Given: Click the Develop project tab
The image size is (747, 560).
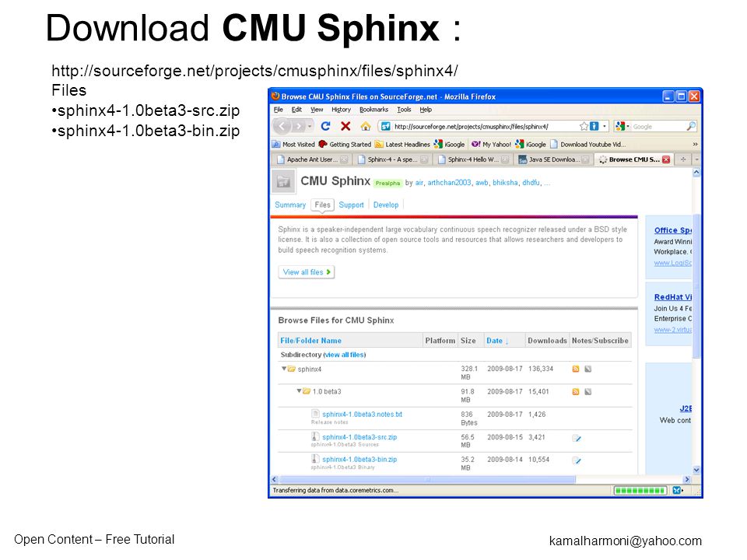Looking at the screenshot, I should coord(386,205).
